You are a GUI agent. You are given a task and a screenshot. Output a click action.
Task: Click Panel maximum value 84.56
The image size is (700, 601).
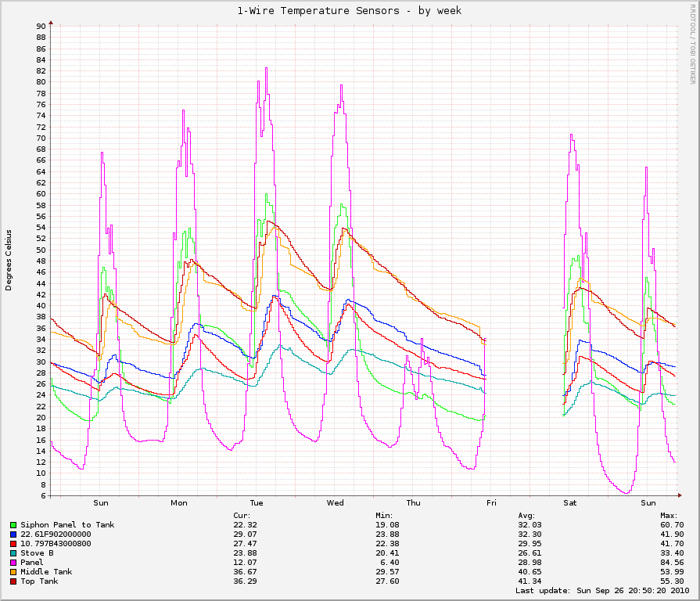tap(673, 563)
